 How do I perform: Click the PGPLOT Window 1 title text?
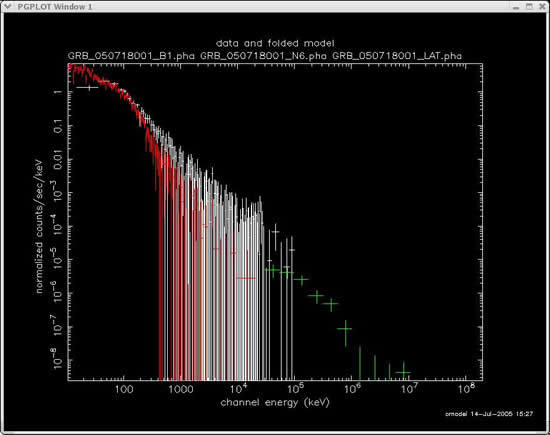[x=55, y=7]
